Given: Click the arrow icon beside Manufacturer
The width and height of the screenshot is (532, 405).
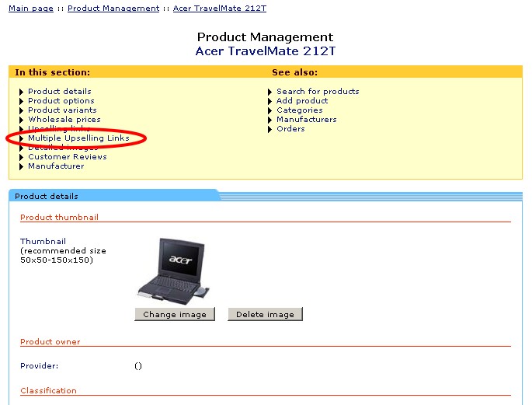Looking at the screenshot, I should (x=22, y=166).
